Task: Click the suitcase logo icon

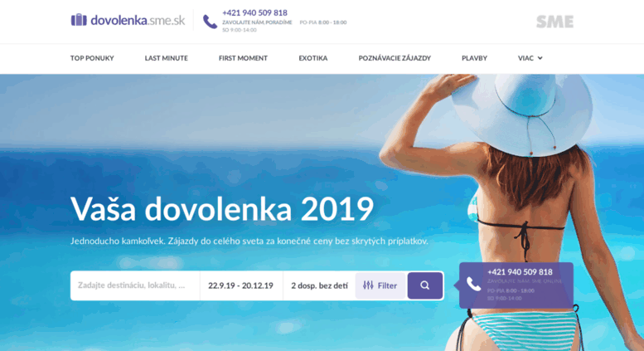Action: point(79,20)
